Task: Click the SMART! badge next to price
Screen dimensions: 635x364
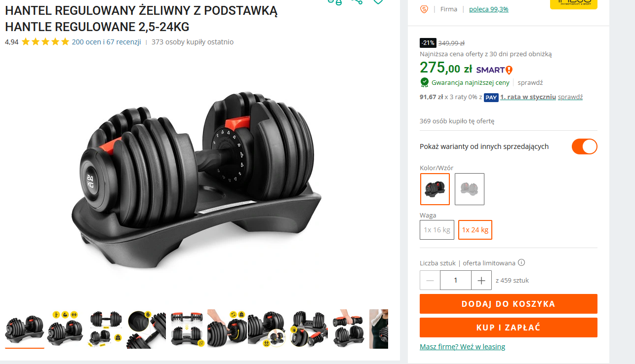Action: tap(494, 70)
